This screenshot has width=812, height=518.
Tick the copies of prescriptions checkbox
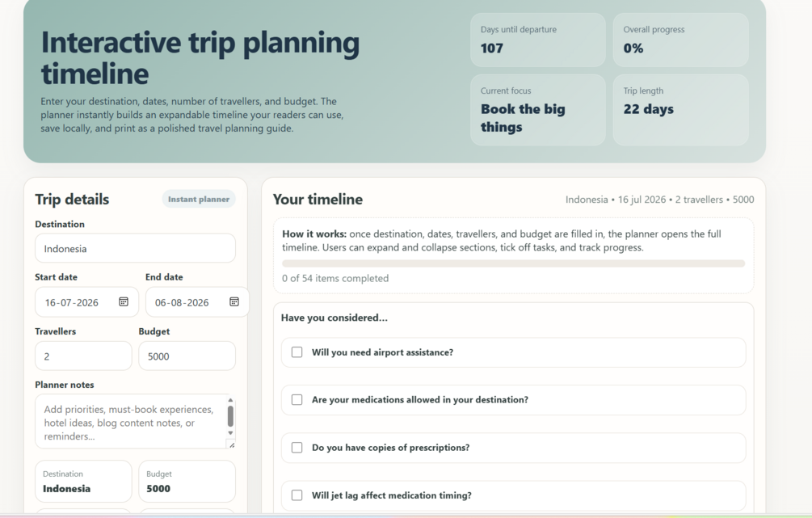coord(297,448)
